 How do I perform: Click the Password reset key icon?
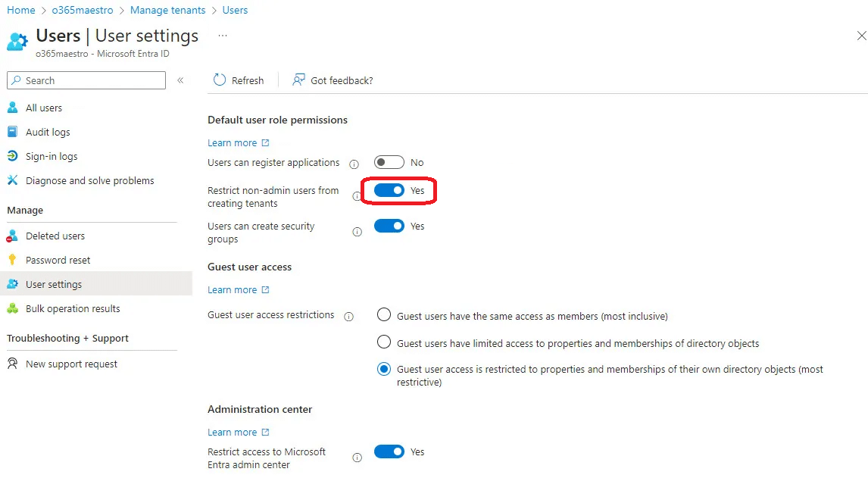pos(12,260)
